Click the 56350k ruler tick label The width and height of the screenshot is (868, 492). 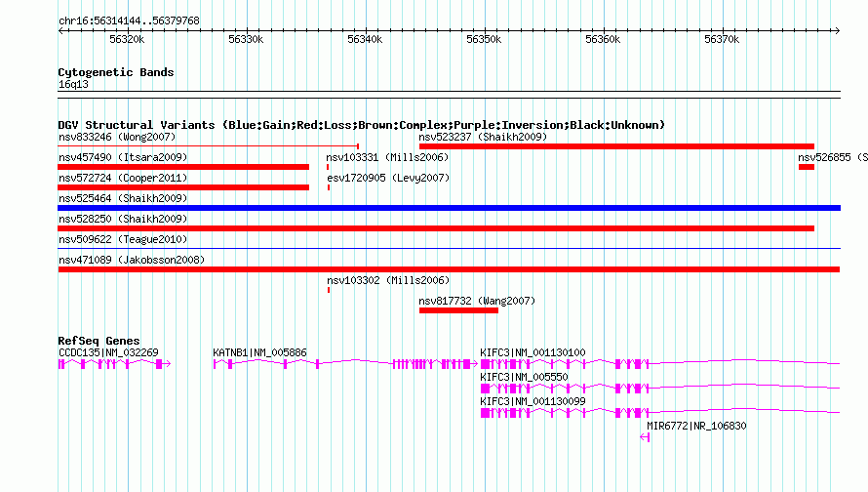(484, 39)
